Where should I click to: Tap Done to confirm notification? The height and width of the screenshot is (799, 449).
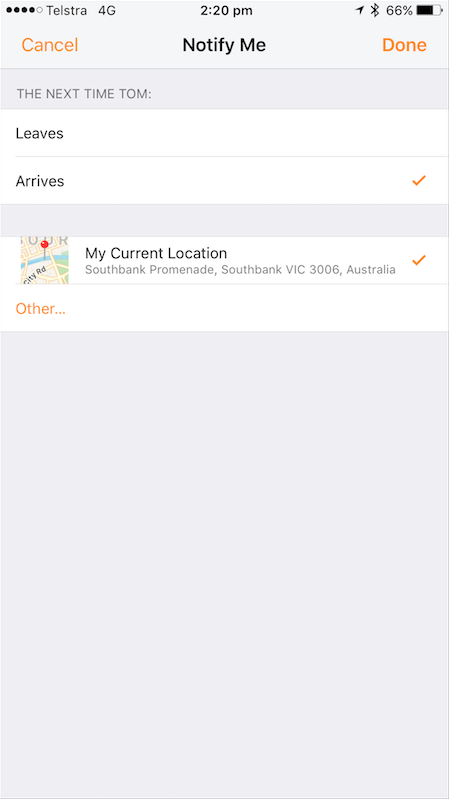(404, 45)
